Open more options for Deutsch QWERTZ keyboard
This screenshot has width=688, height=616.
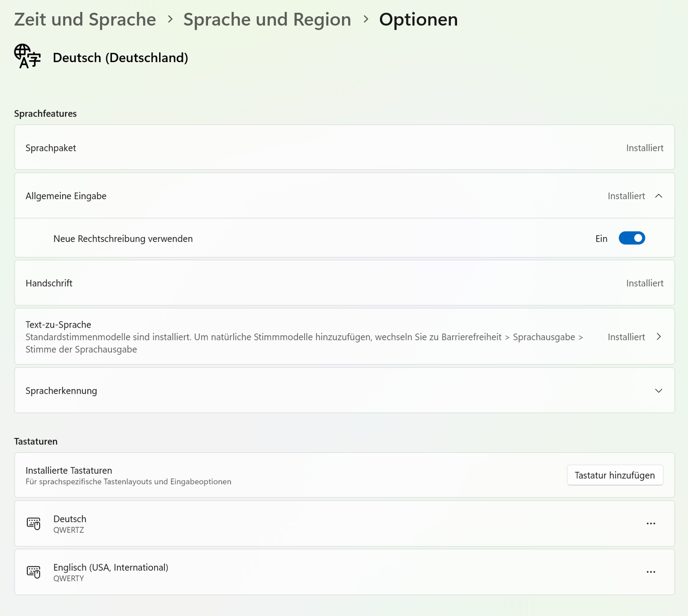click(x=651, y=524)
